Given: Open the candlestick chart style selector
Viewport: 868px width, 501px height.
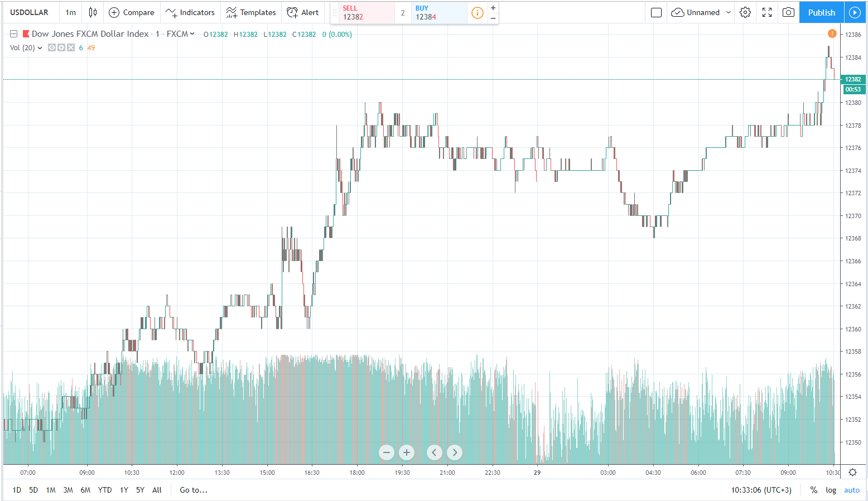Looking at the screenshot, I should pyautogui.click(x=93, y=12).
